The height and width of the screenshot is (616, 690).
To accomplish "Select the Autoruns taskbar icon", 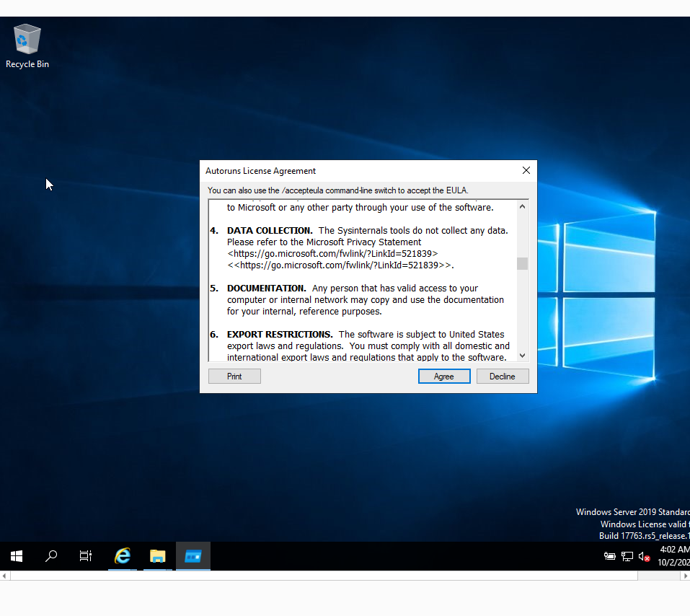I will tap(193, 556).
